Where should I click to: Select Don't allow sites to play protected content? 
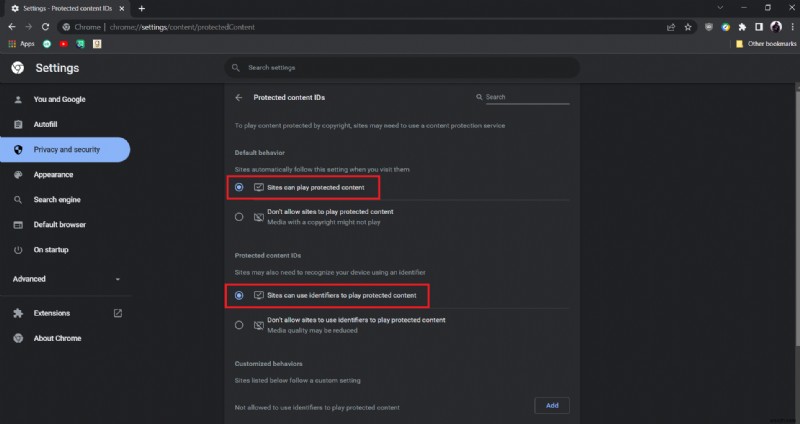(239, 217)
